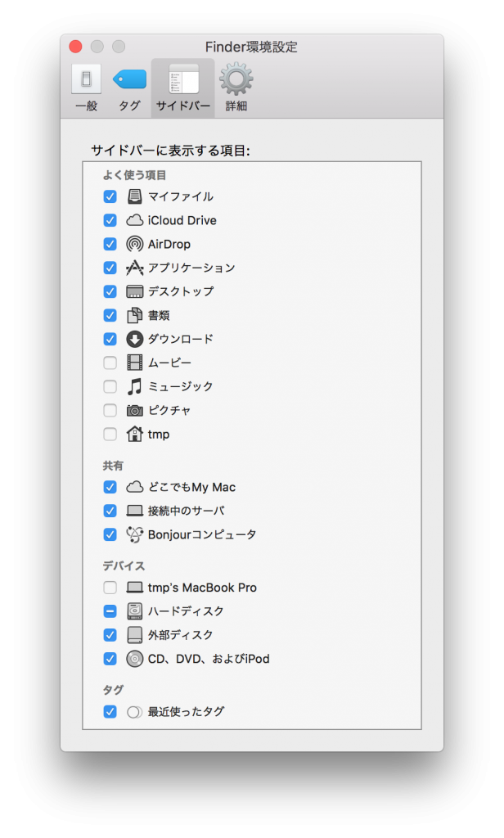Screen dimensions: 504x838
Task: Click the どこでもMy Mac label text
Action: point(192,488)
